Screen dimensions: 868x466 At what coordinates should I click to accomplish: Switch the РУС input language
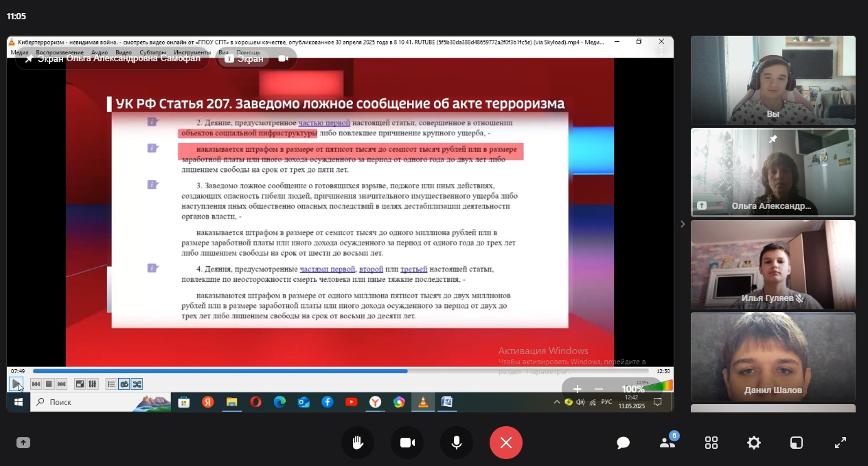[x=606, y=402]
